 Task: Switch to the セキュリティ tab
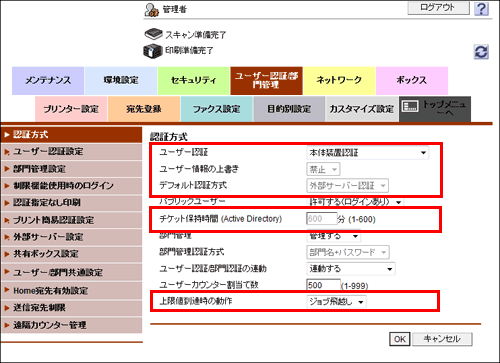coord(193,81)
